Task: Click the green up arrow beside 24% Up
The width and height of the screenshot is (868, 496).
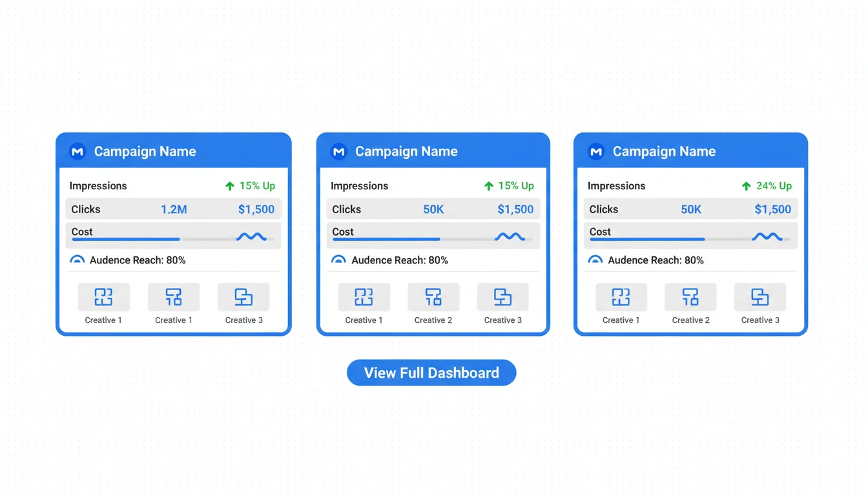Action: click(x=747, y=186)
